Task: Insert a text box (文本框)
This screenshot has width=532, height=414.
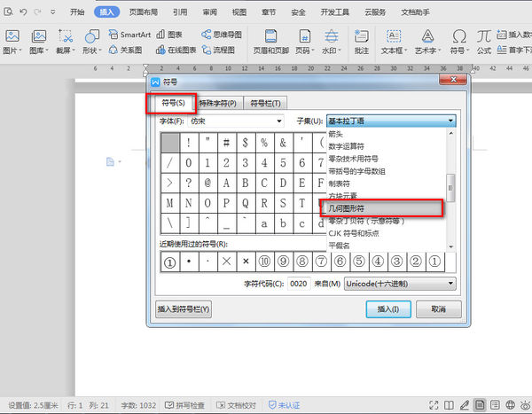Action: click(x=394, y=42)
